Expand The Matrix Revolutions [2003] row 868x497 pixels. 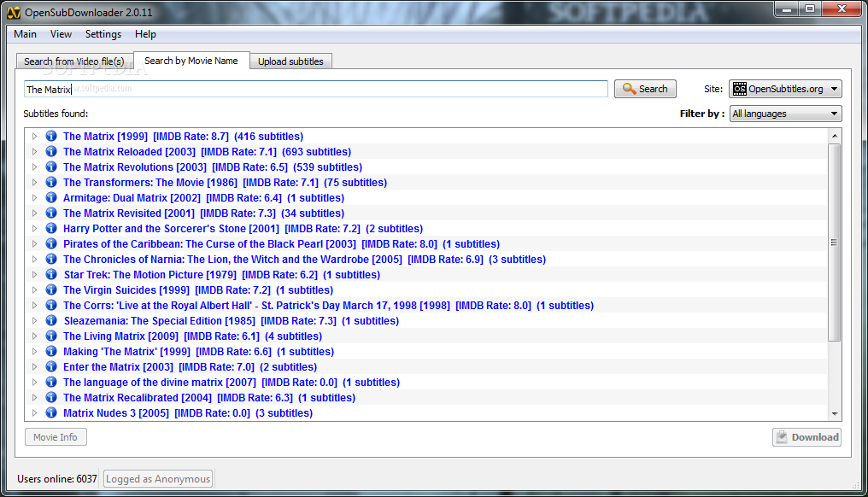34,167
